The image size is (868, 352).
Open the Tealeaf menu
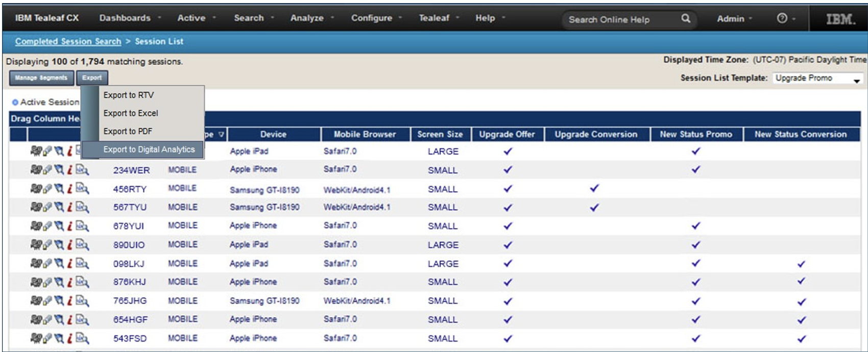(439, 18)
